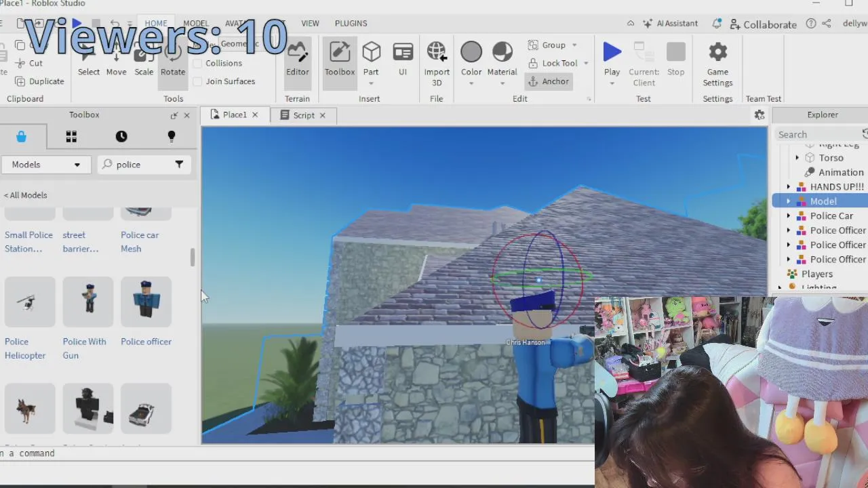This screenshot has height=488, width=868.
Task: Open notifications bell
Action: tap(717, 24)
